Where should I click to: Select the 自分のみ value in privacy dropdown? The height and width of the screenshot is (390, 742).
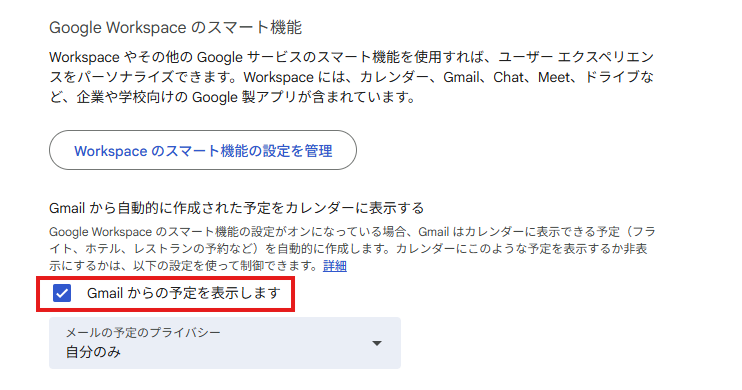point(93,352)
